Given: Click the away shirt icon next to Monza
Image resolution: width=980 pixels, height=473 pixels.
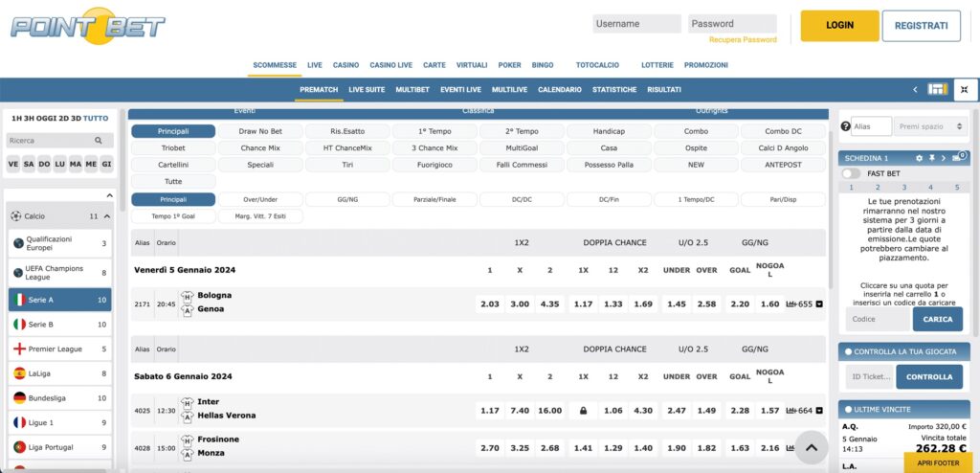Looking at the screenshot, I should coord(187,454).
